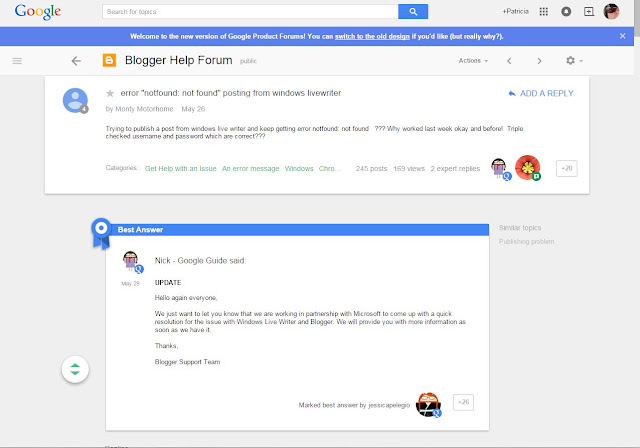Viewport: 640px width, 448px height.
Task: Open the Actions dropdown menu
Action: tap(473, 60)
